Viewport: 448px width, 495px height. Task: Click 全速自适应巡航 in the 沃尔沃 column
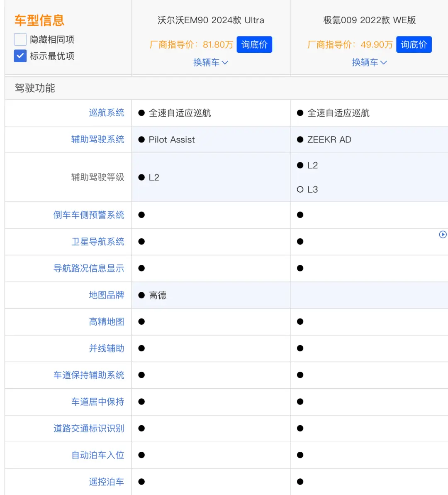(x=180, y=113)
